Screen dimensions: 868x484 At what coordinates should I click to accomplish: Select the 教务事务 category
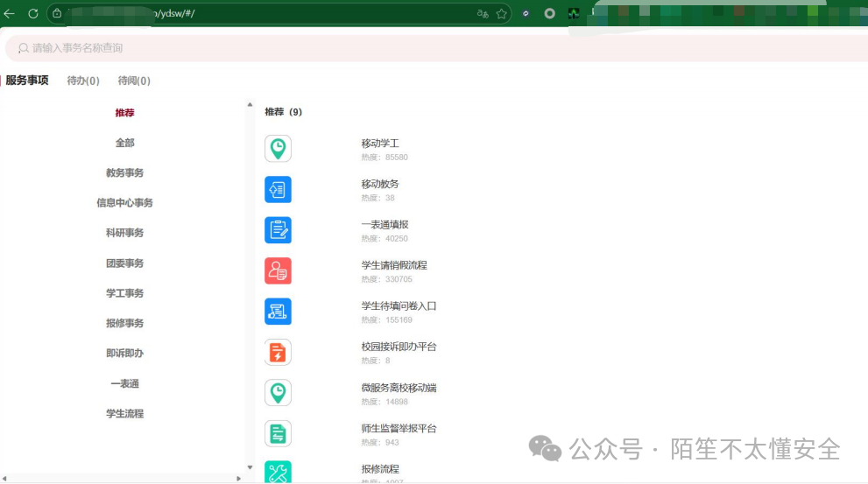pos(124,172)
